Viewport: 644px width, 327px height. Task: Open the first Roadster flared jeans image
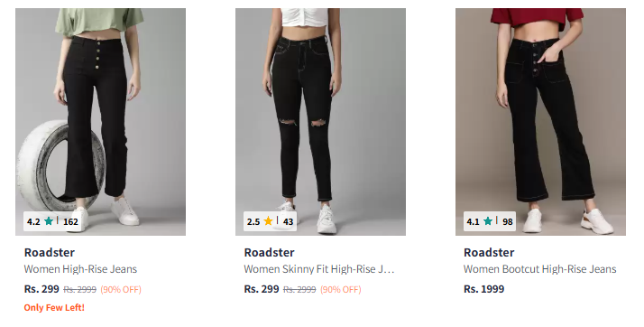(x=101, y=122)
